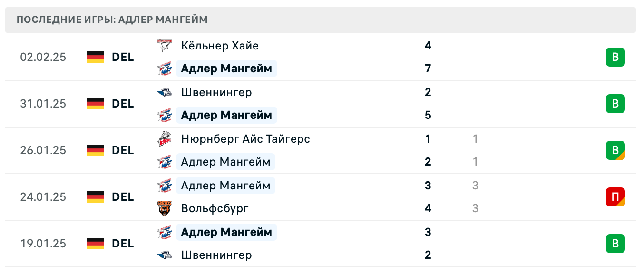Viewport: 644px width, 275px height.
Task: Click the win badge for the 26.01.25 match
Action: pyautogui.click(x=615, y=150)
